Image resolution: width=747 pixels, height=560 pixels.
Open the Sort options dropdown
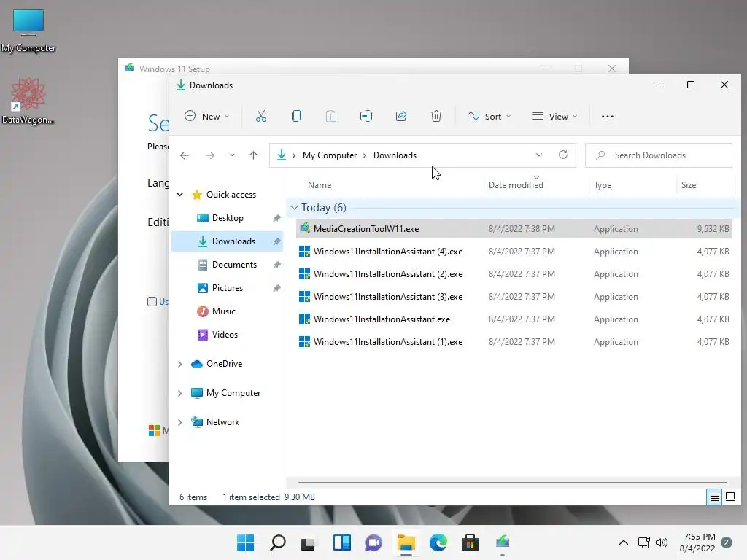tap(489, 116)
